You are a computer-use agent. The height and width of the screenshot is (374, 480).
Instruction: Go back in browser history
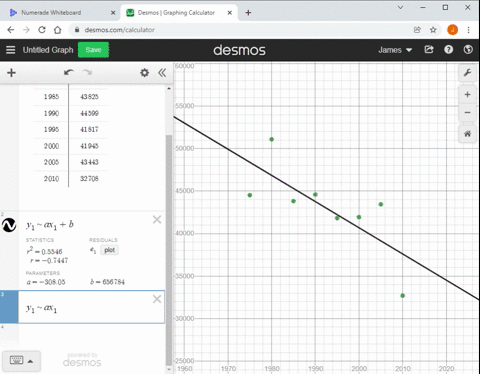pyautogui.click(x=11, y=30)
